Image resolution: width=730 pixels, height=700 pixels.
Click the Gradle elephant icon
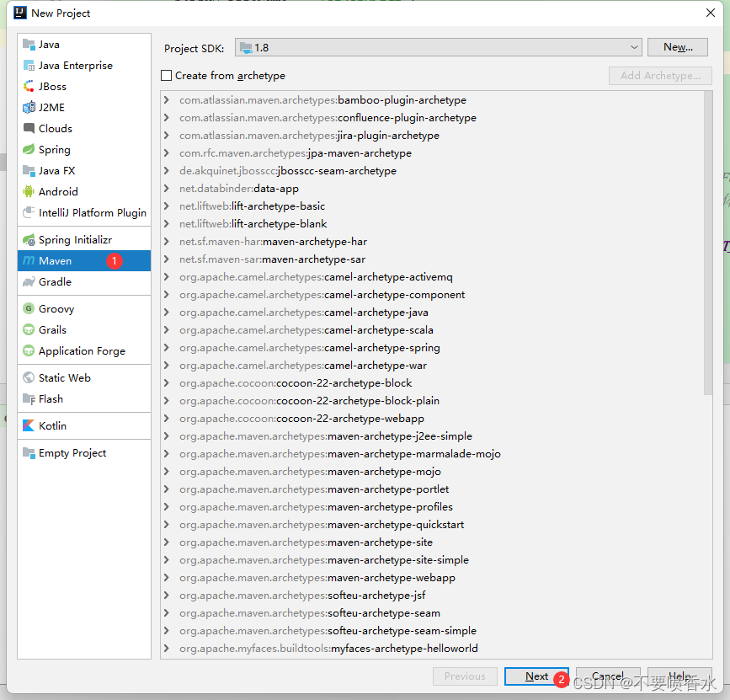tap(29, 282)
